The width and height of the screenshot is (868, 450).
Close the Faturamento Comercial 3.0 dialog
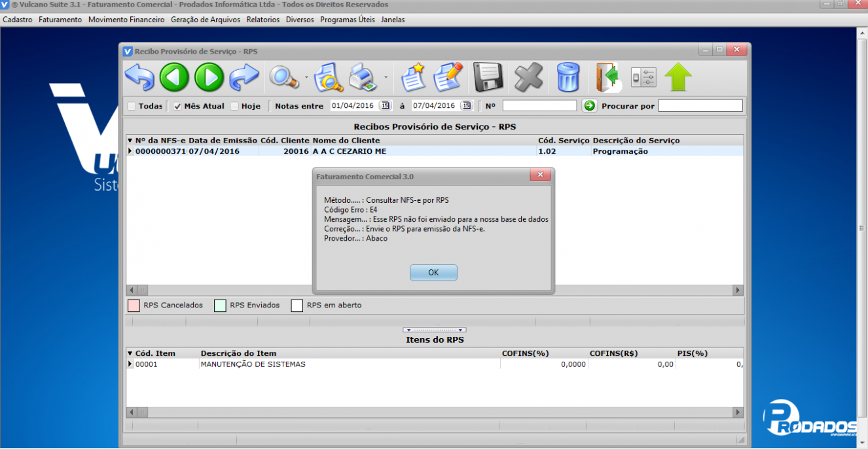point(539,175)
